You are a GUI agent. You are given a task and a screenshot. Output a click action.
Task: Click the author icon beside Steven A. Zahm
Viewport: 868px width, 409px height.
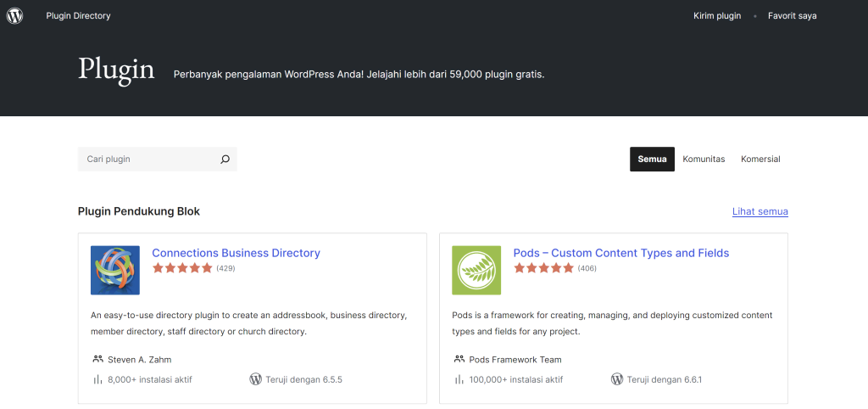coord(97,359)
